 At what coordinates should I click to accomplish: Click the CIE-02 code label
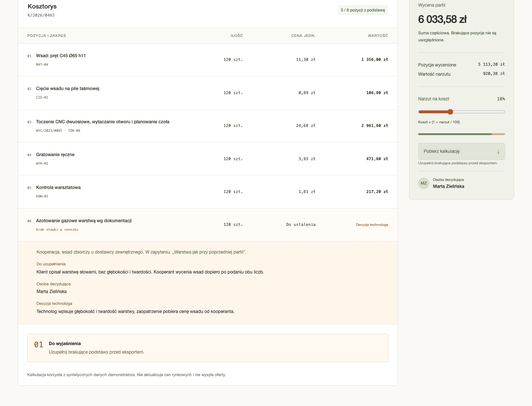(x=42, y=97)
